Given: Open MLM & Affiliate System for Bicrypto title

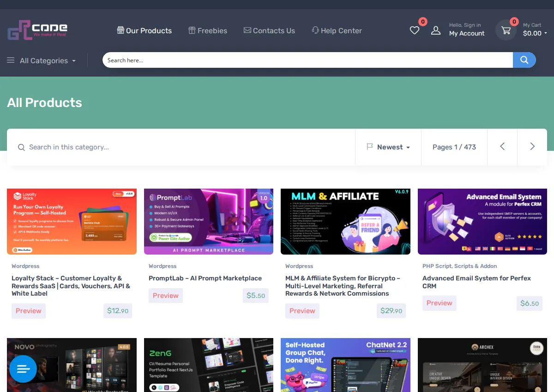Looking at the screenshot, I should point(343,285).
